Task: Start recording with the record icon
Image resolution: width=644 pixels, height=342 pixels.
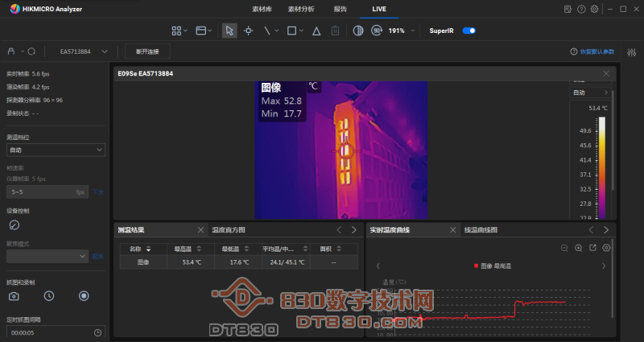Action: [x=83, y=295]
